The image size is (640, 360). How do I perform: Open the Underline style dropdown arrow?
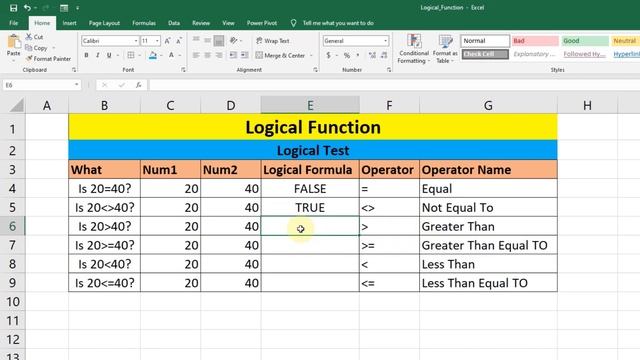coord(118,55)
